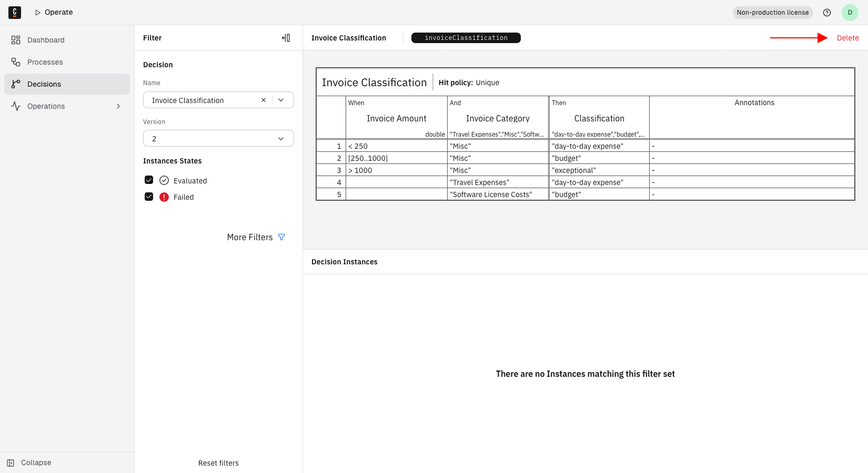Image resolution: width=868 pixels, height=473 pixels.
Task: Go to Dashboard page
Action: [x=67, y=40]
